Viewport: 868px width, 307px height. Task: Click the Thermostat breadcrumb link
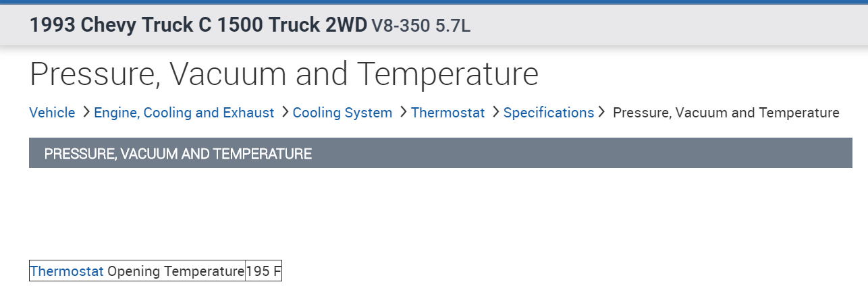pyautogui.click(x=447, y=113)
